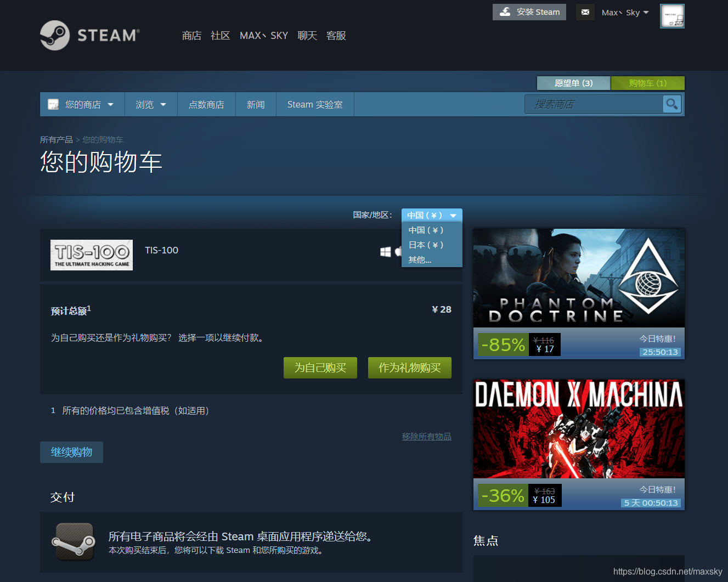Open the 国家/地区 中国(¥) selector
The height and width of the screenshot is (582, 728).
(432, 215)
